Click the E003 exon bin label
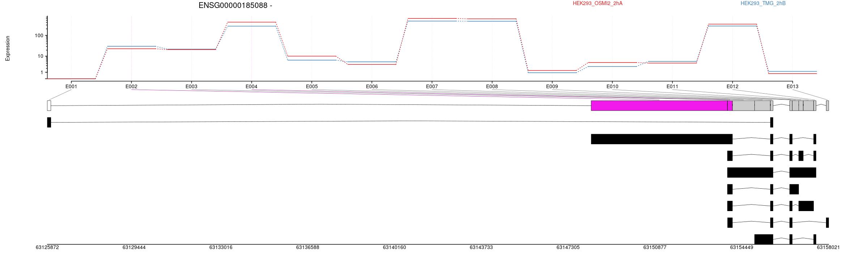868x253 pixels. 191,87
